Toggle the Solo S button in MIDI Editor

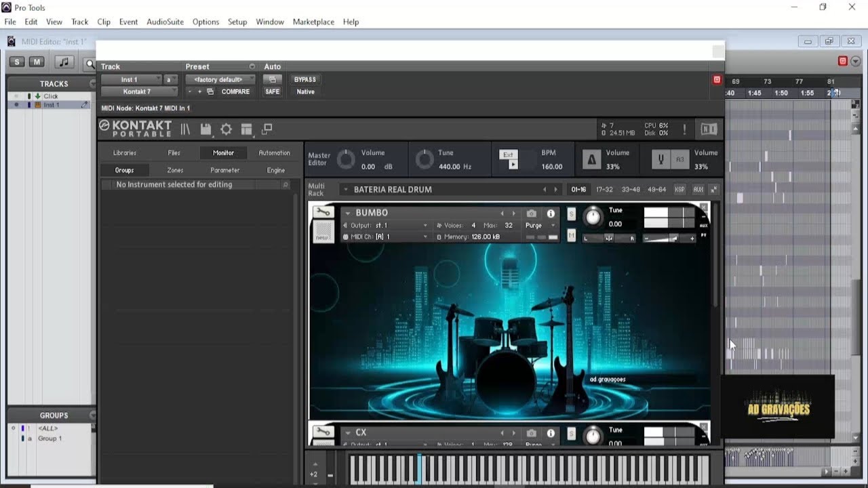pos(18,62)
